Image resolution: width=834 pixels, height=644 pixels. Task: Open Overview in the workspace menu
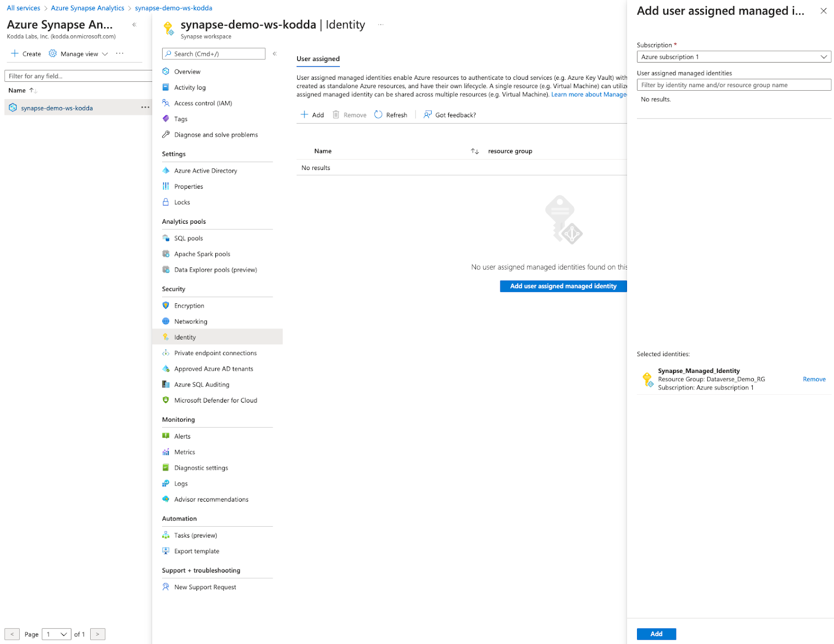[187, 72]
